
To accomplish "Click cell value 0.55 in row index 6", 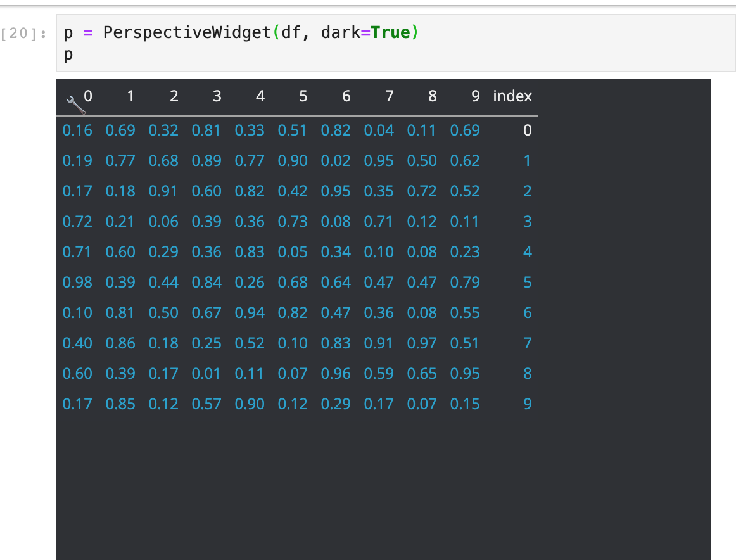I will [465, 312].
